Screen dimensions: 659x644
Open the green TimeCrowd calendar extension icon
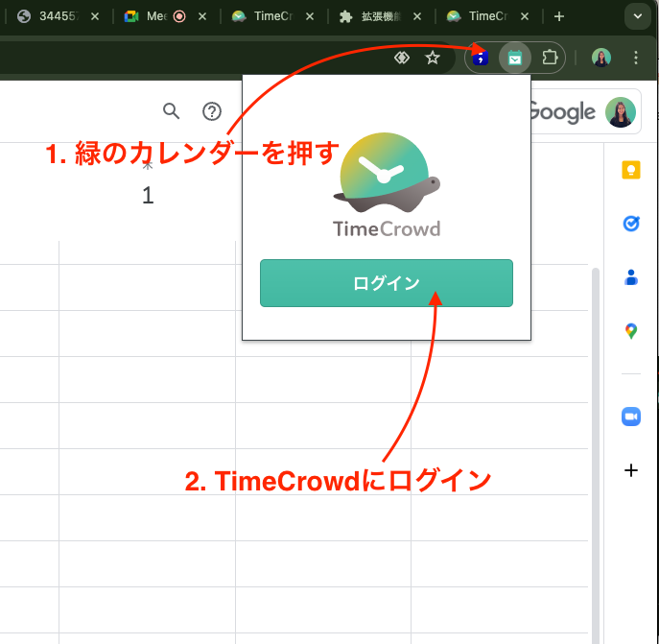(515, 58)
